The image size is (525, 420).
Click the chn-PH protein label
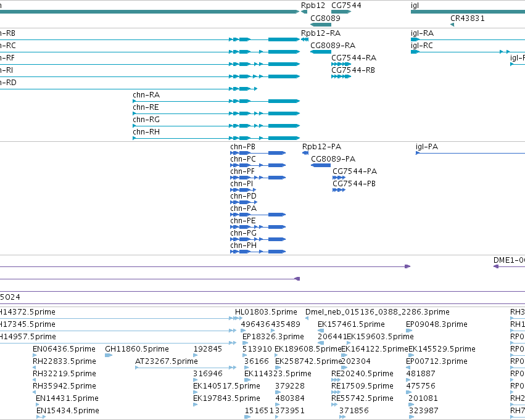(x=244, y=245)
